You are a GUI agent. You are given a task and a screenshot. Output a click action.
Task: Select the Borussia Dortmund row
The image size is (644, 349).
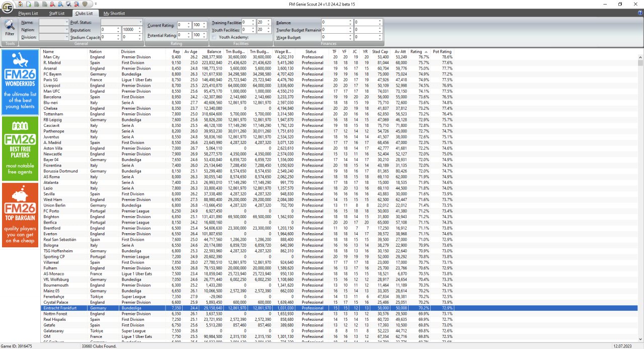pyautogui.click(x=248, y=171)
